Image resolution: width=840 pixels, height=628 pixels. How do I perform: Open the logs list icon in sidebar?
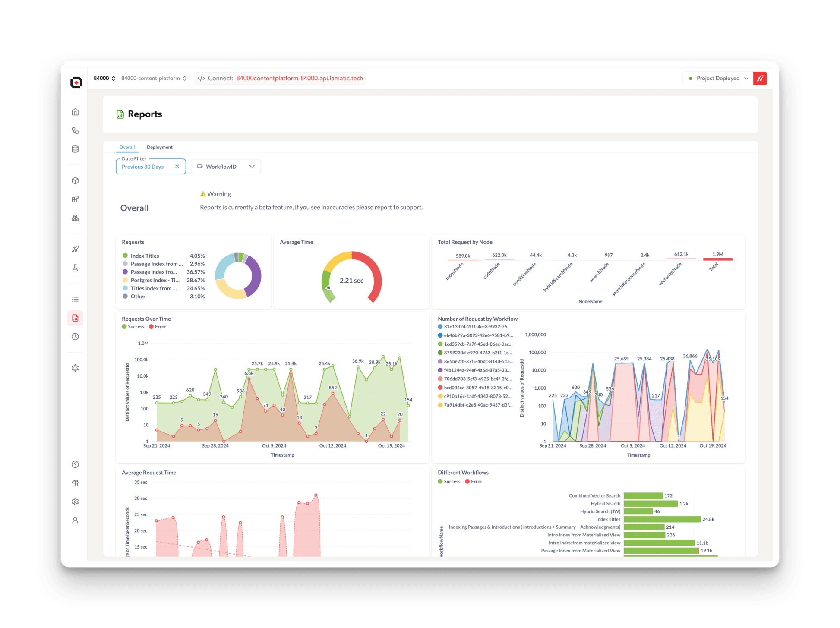(75, 299)
